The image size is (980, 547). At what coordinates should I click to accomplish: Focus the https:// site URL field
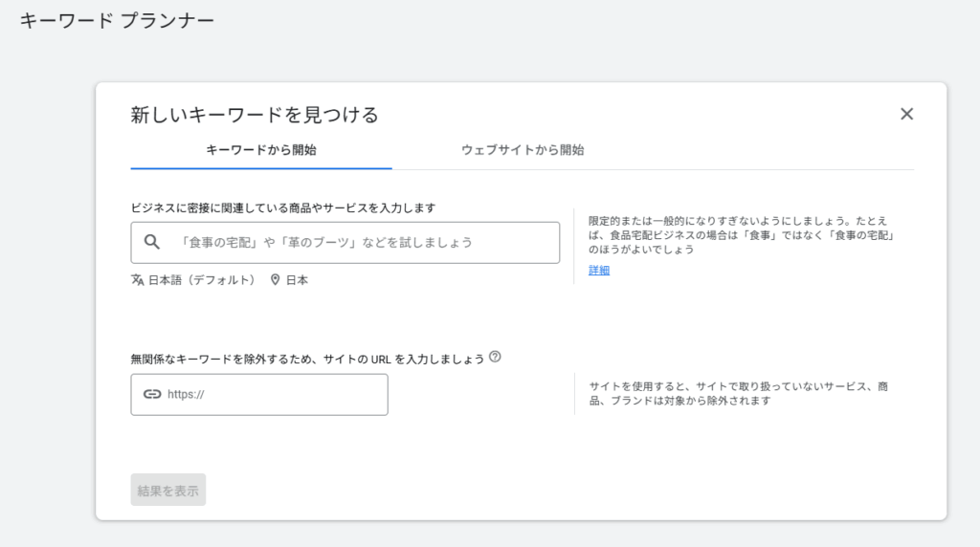click(273, 394)
